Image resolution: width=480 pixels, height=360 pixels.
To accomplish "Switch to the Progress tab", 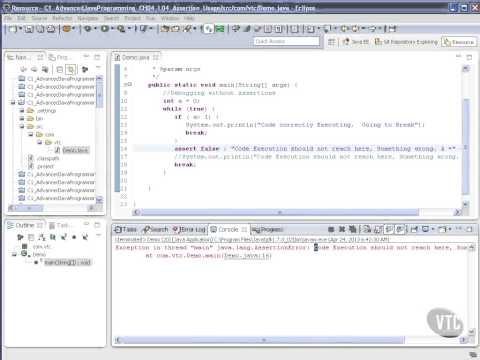I will pyautogui.click(x=267, y=229).
